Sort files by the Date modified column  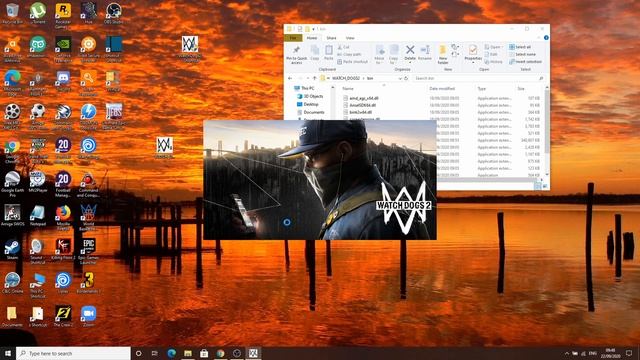(x=442, y=89)
